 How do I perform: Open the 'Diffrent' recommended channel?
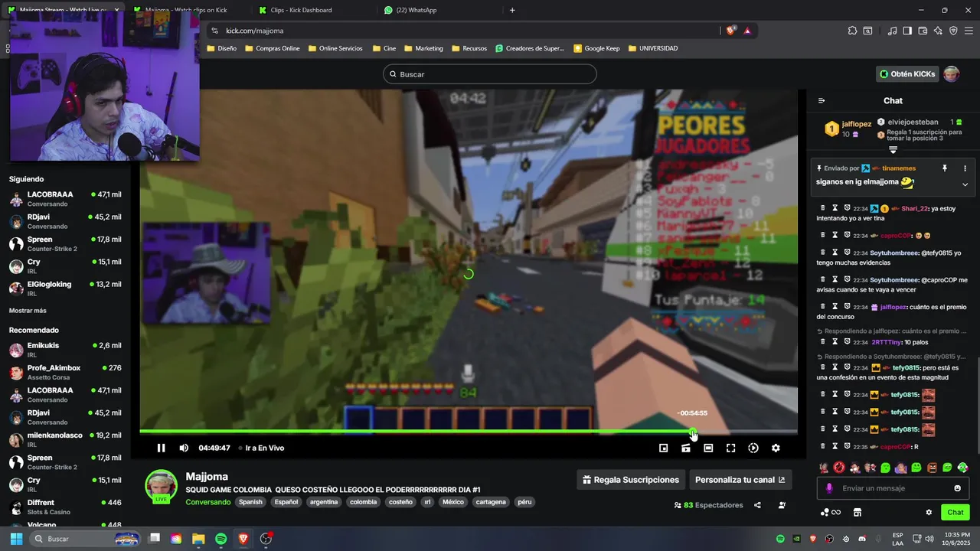click(65, 507)
